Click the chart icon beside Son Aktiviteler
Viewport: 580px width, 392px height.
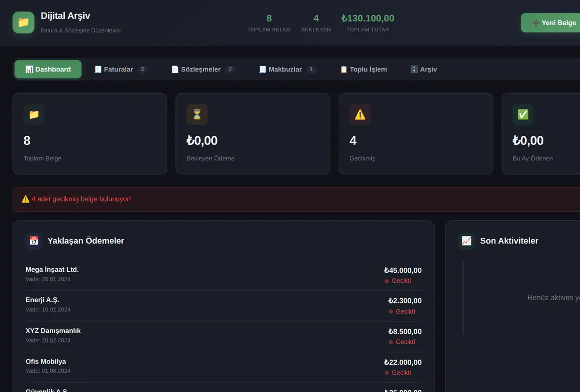point(466,241)
